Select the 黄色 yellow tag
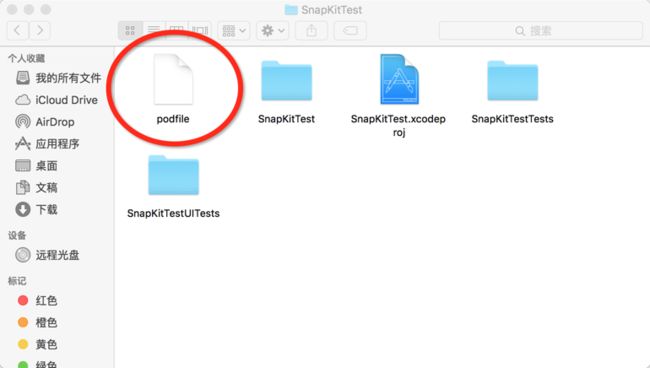This screenshot has width=650, height=368. click(37, 344)
